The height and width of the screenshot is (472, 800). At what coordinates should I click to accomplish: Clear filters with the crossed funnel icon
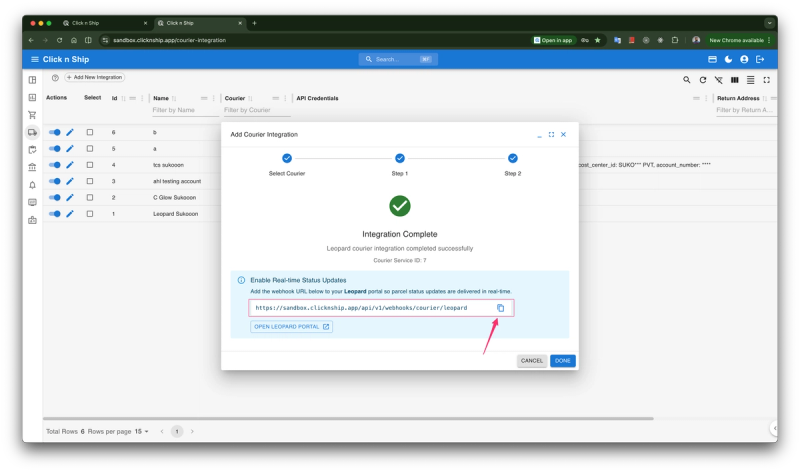[718, 80]
